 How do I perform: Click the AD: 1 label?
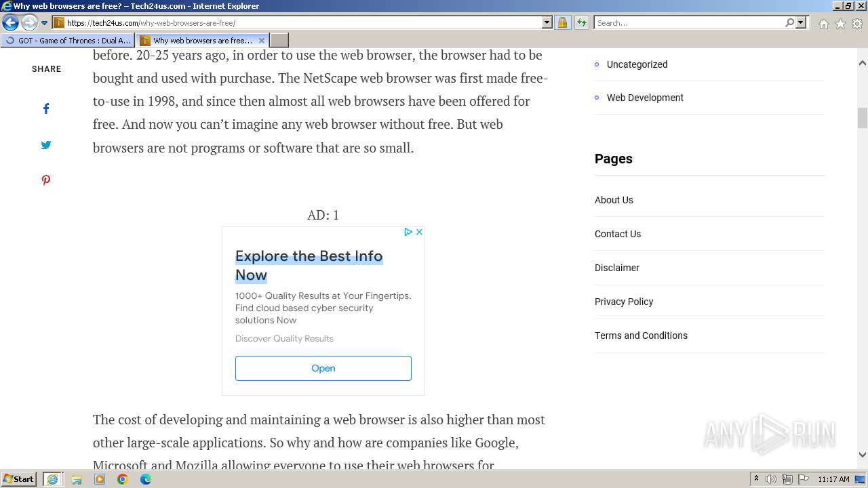click(x=323, y=215)
